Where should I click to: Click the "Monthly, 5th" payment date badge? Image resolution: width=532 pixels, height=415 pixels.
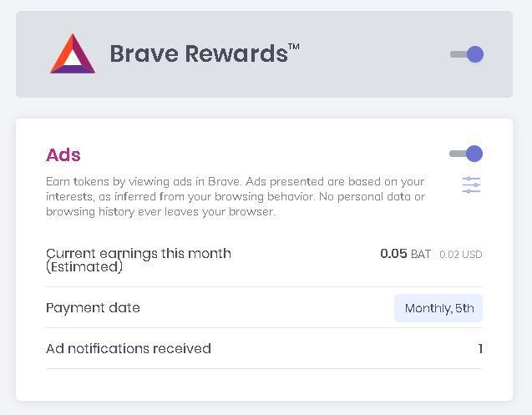[x=438, y=308]
